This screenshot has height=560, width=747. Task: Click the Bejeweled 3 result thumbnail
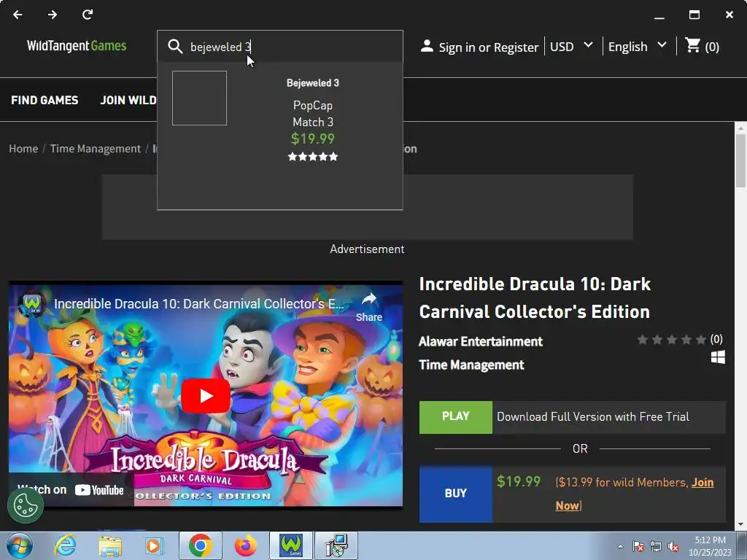pos(199,98)
